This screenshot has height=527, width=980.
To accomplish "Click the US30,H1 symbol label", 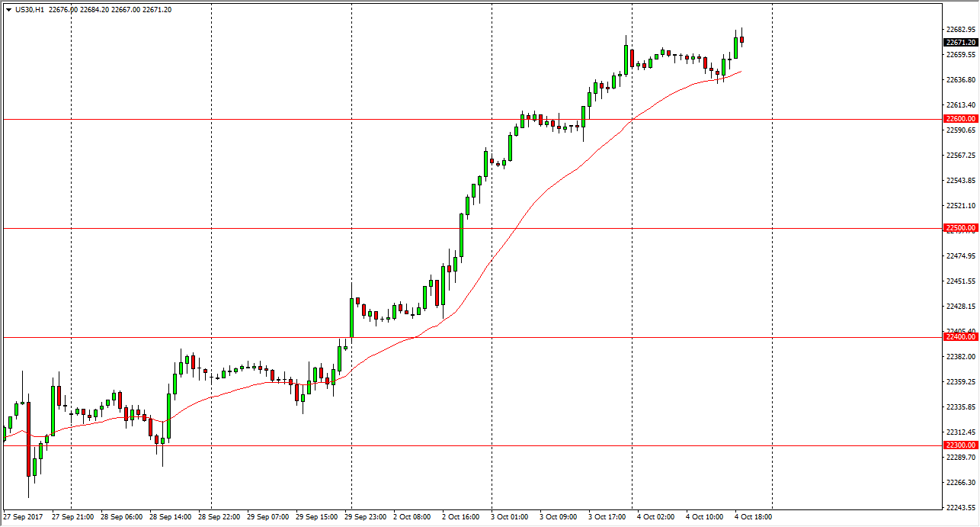I will [x=29, y=10].
